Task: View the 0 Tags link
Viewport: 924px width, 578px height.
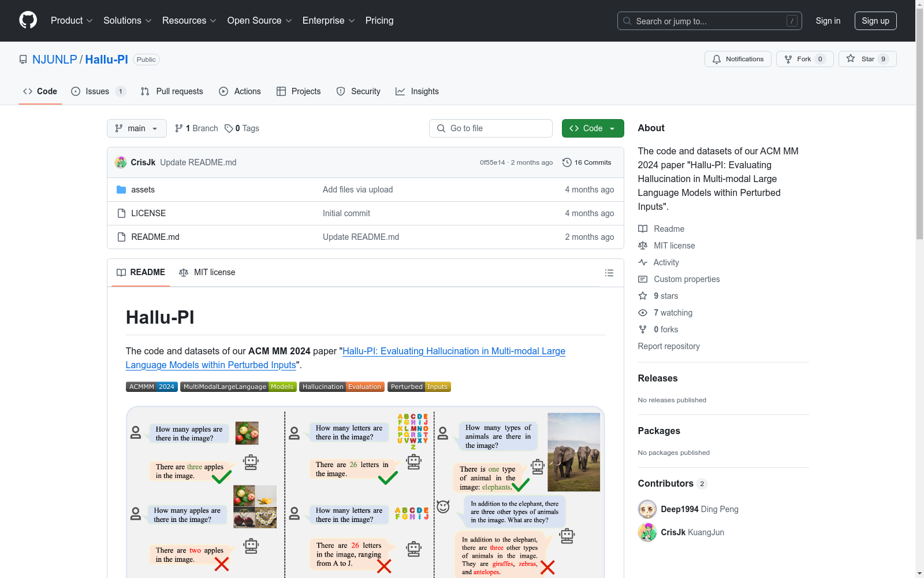Action: tap(242, 128)
